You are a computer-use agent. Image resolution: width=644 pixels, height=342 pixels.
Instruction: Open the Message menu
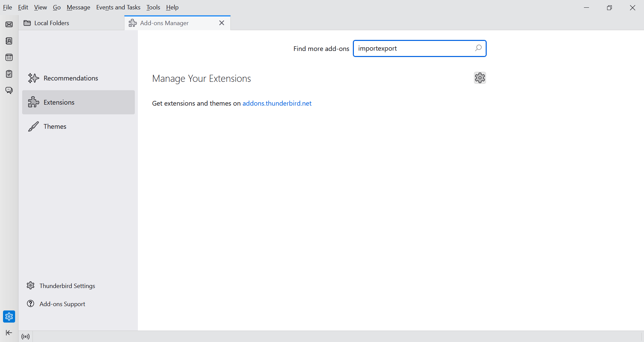(x=78, y=7)
